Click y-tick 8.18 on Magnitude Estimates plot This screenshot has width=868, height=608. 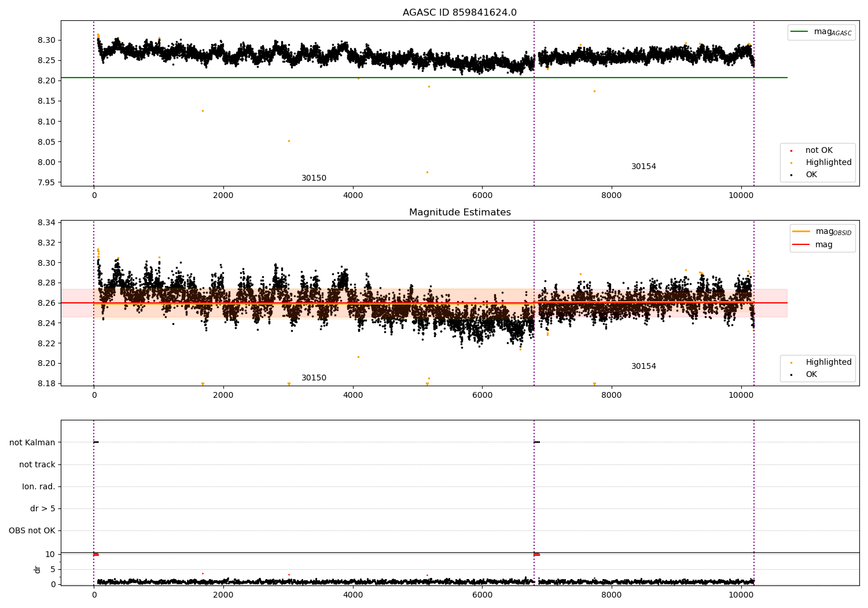(x=46, y=383)
